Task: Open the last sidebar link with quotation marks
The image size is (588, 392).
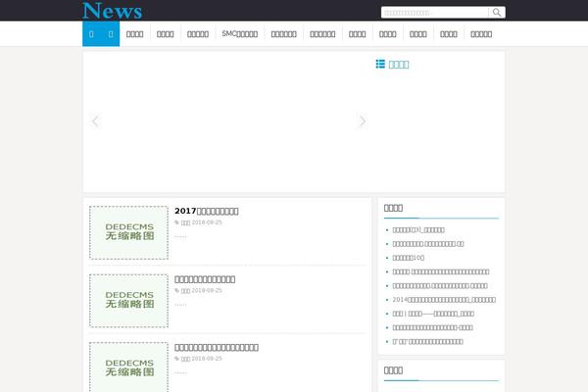Action: click(427, 342)
